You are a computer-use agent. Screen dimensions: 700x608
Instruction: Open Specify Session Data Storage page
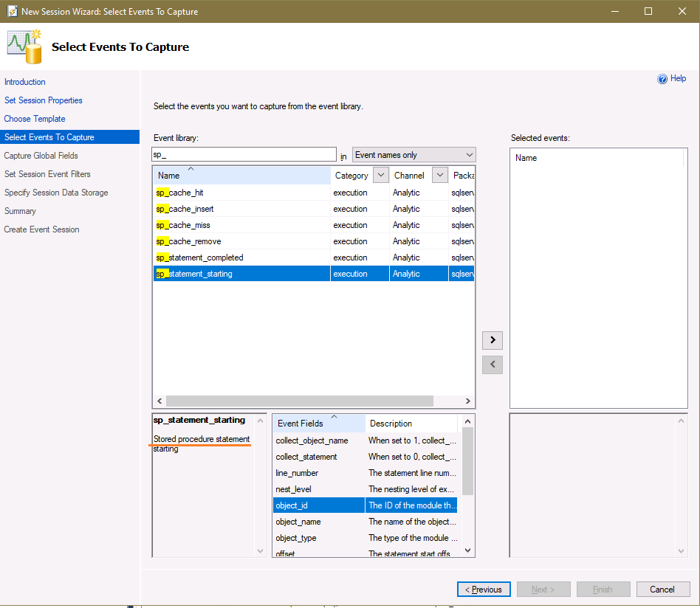56,193
